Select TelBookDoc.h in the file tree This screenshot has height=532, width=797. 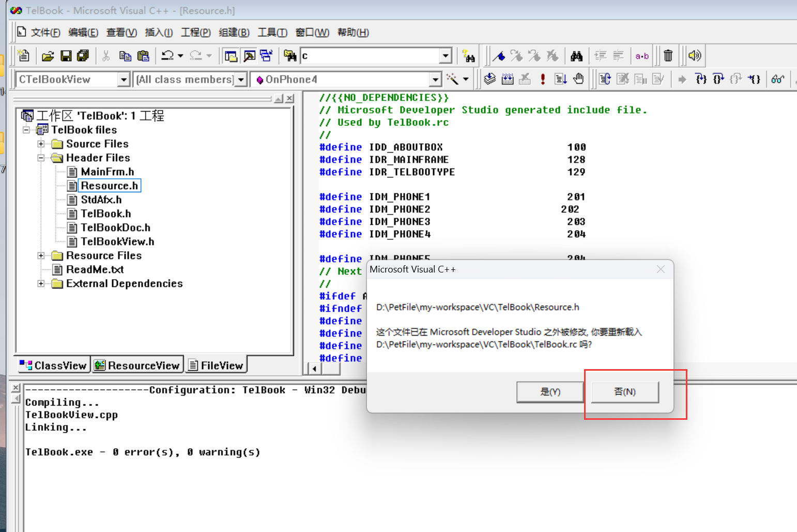(x=116, y=227)
